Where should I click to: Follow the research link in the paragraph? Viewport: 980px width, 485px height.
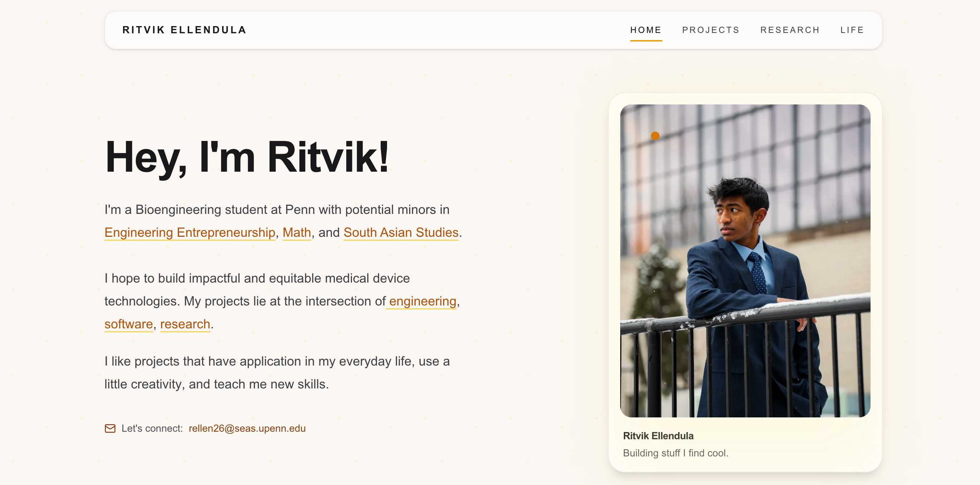[185, 324]
